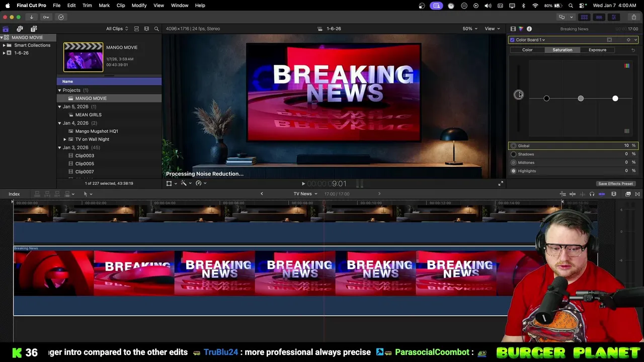This screenshot has height=362, width=644.
Task: Open the Background Tasks checkmark icon
Action: 61,17
